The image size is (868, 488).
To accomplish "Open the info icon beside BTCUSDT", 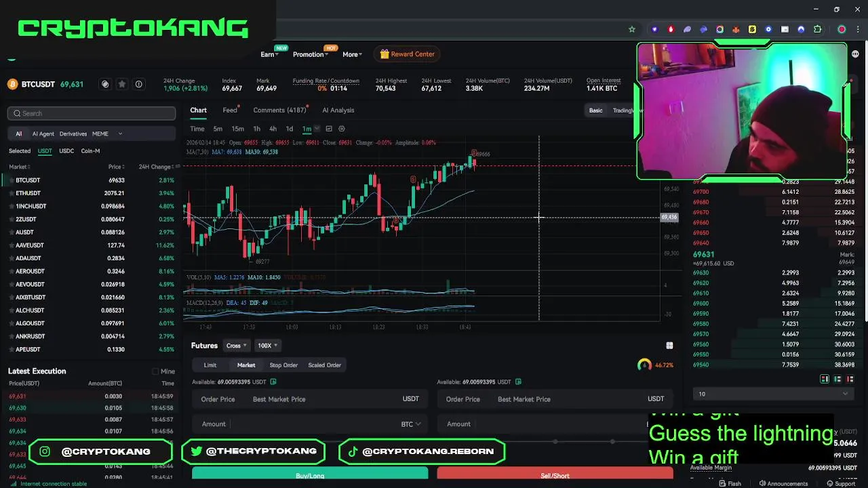I will (x=139, y=84).
